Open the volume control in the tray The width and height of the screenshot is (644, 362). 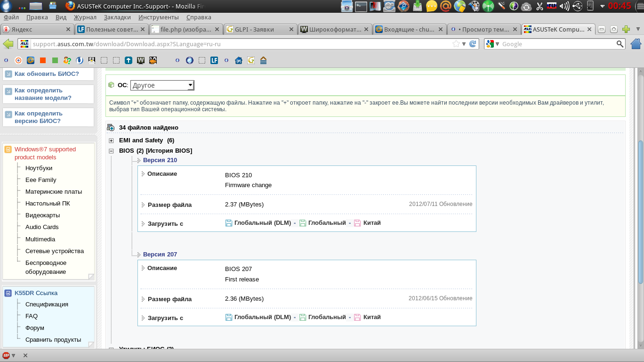[x=565, y=6]
